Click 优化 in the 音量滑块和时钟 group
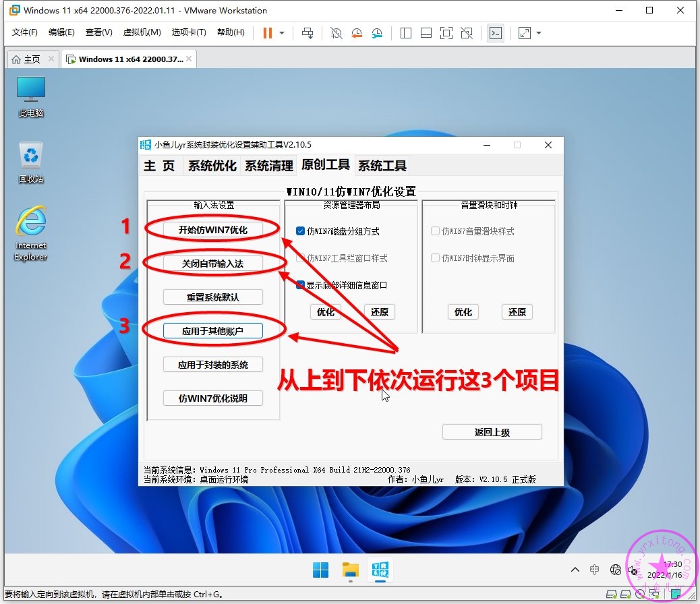This screenshot has width=700, height=604. pos(463,312)
